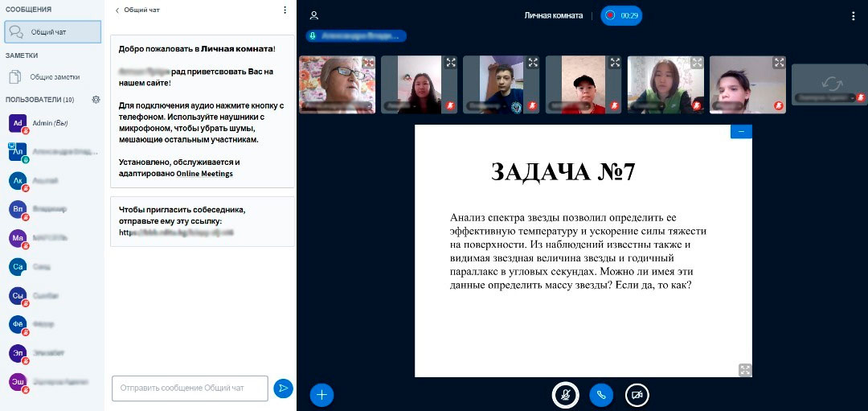Viewport: 868px width, 411px height.
Task: Open manage users gear icon
Action: tap(96, 100)
